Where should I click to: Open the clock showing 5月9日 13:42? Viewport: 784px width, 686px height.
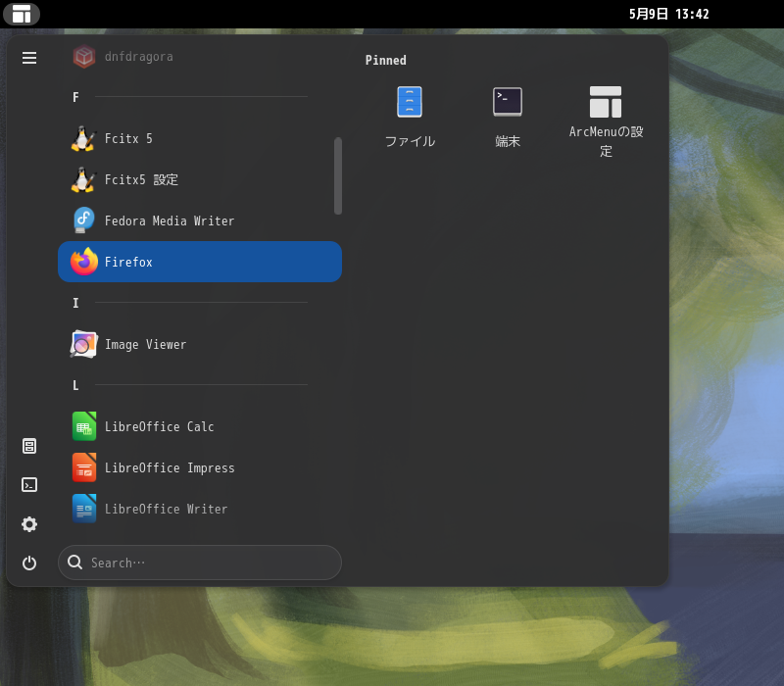pyautogui.click(x=668, y=14)
